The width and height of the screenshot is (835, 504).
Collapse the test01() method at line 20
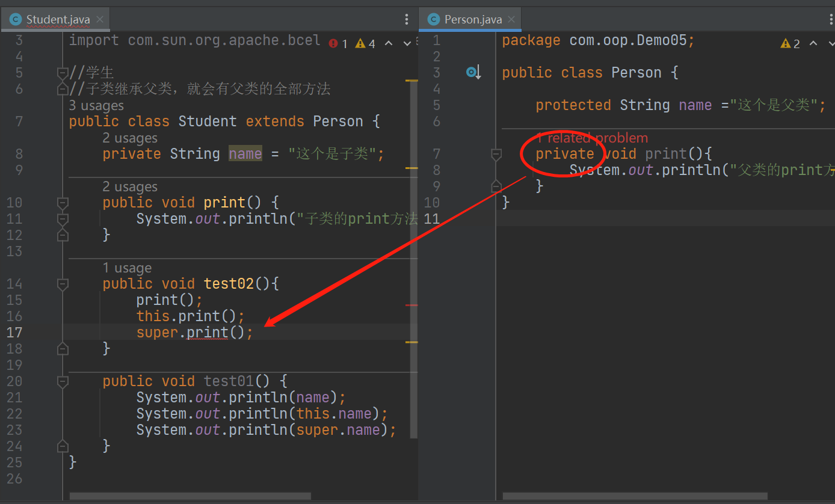coord(63,381)
